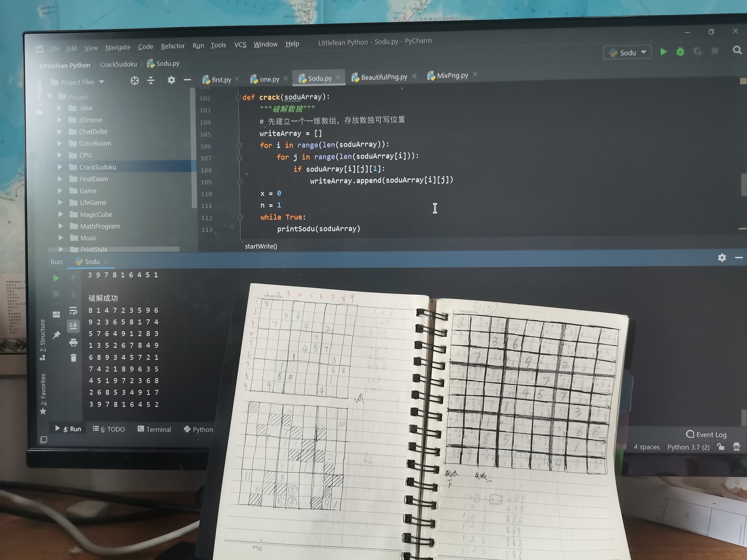Click the up-arrow icon in Run panel
This screenshot has height=560, width=747.
click(x=73, y=278)
